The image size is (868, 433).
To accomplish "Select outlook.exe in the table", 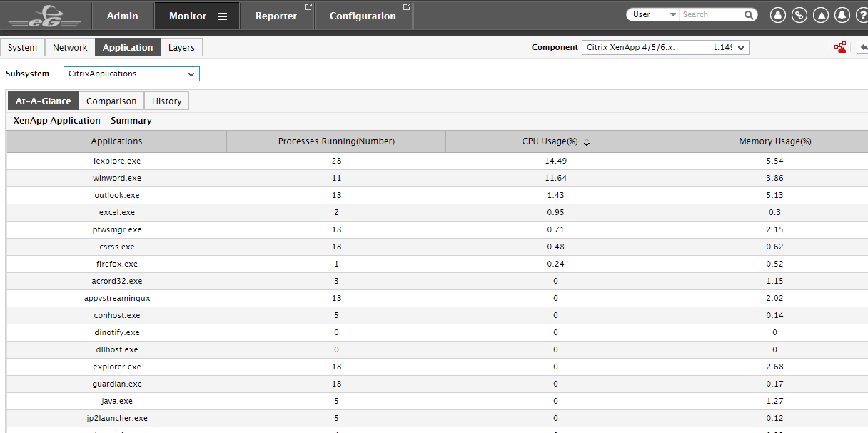I will [117, 195].
